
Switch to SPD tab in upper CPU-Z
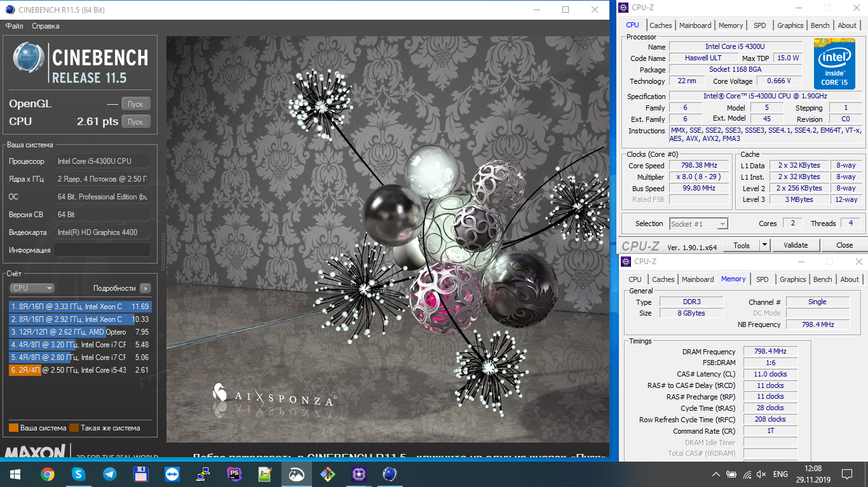coord(760,25)
